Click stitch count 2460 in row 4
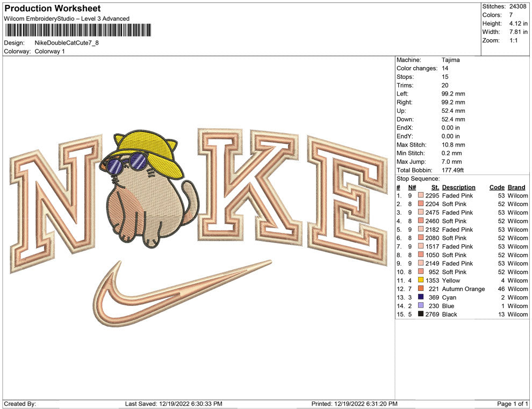Viewport: 532px width, 409px height. (432, 221)
